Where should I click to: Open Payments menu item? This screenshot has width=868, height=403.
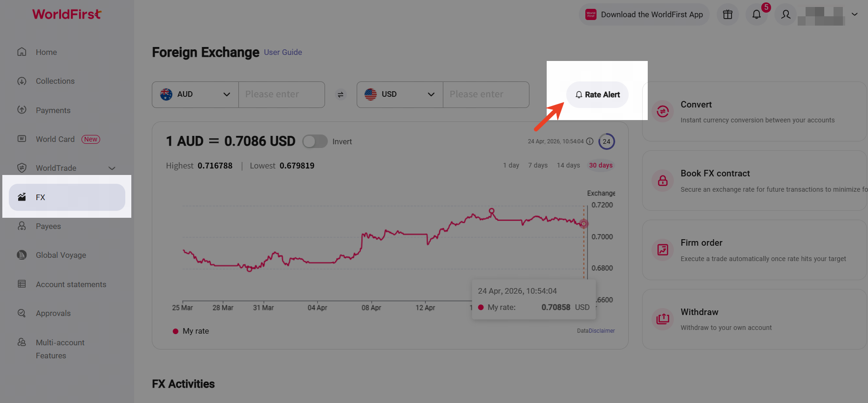pos(53,110)
